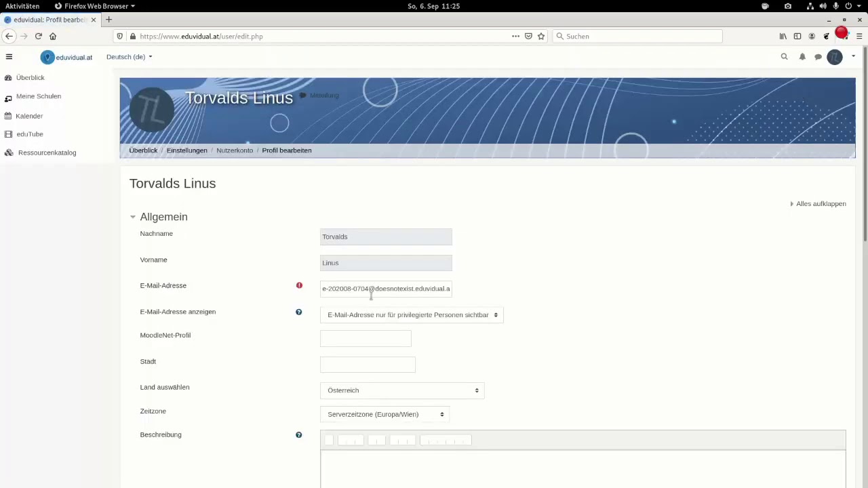Open Firefox Web Browser app menu

coord(95,6)
